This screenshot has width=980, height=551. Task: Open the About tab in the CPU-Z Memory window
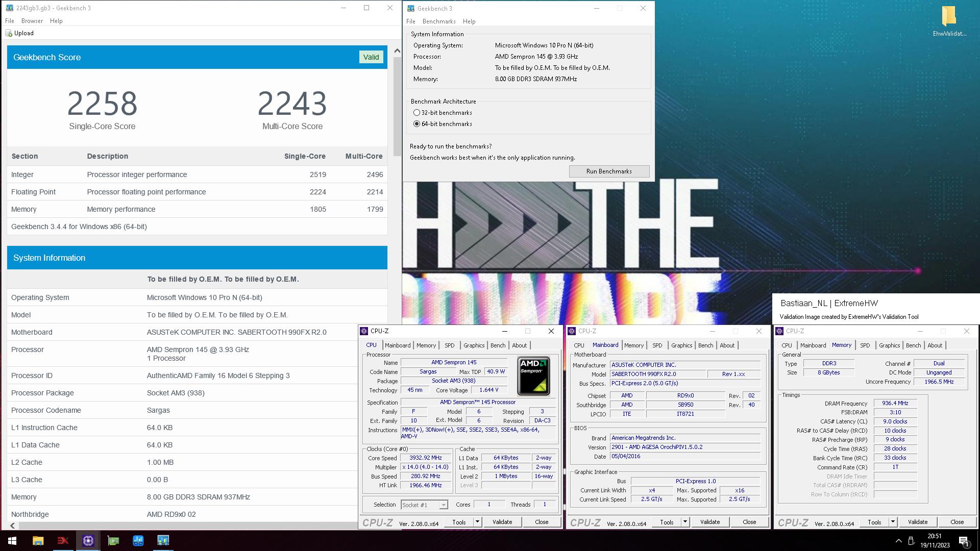935,345
